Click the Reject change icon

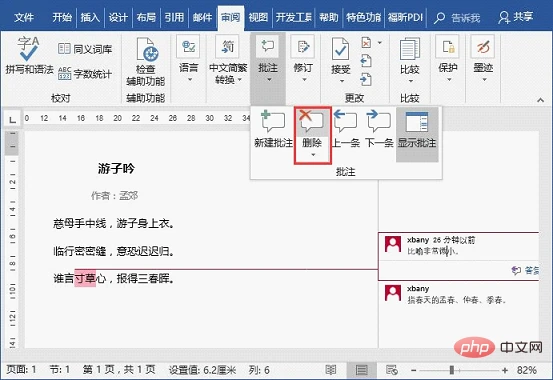click(x=366, y=43)
